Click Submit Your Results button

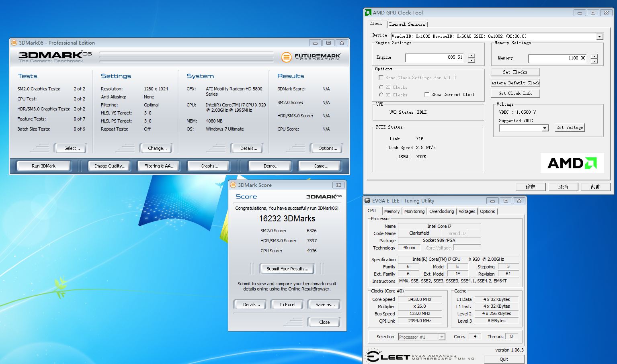point(287,269)
